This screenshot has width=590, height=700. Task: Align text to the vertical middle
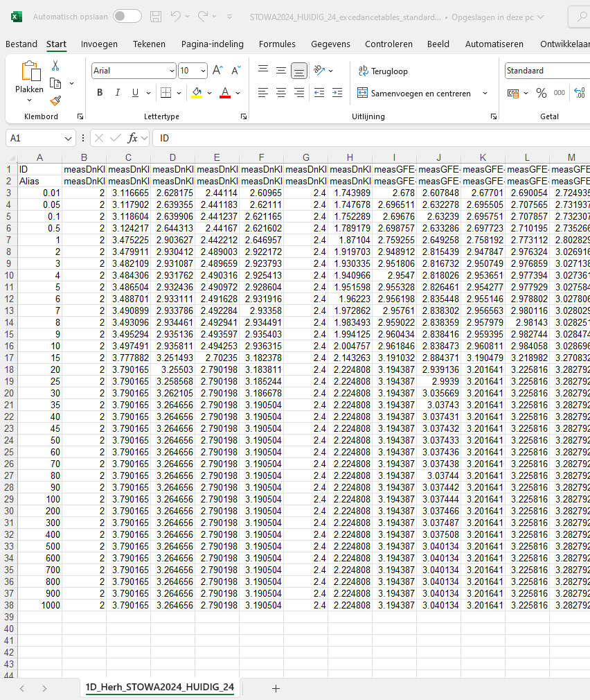point(281,69)
